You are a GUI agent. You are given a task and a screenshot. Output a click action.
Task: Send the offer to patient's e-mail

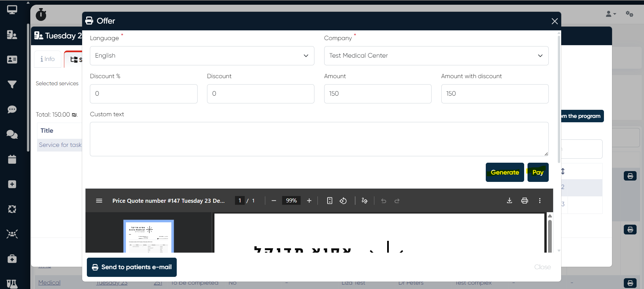click(x=132, y=267)
